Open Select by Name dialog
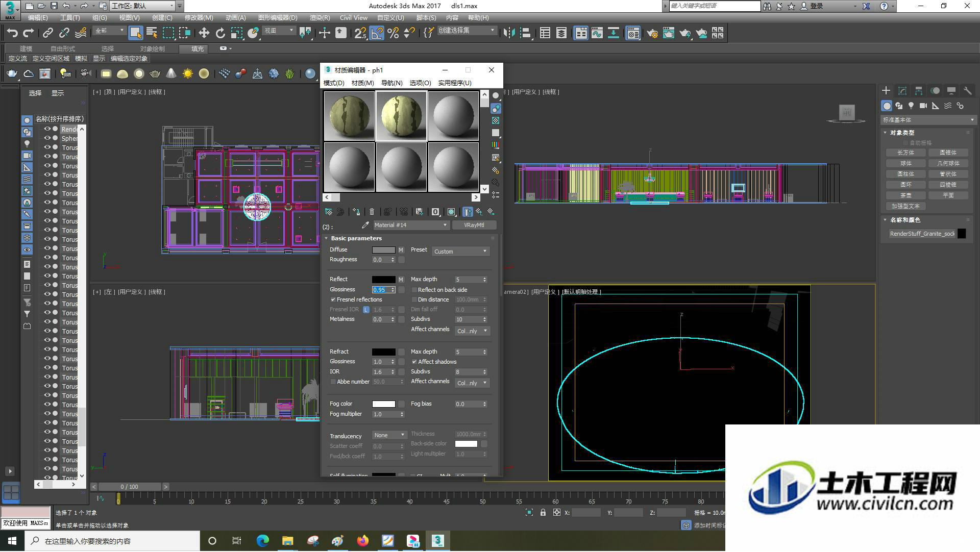 point(152,33)
